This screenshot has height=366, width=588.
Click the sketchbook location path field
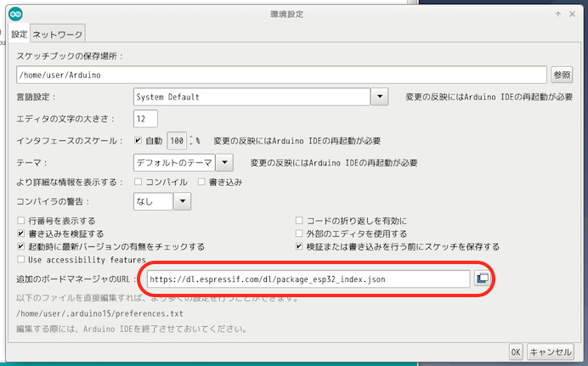[280, 75]
